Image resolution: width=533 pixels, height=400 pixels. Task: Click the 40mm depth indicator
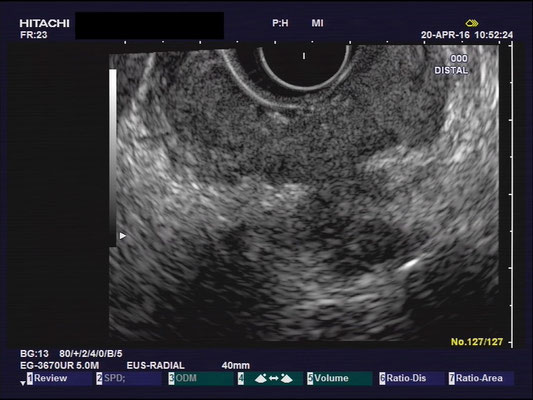236,366
